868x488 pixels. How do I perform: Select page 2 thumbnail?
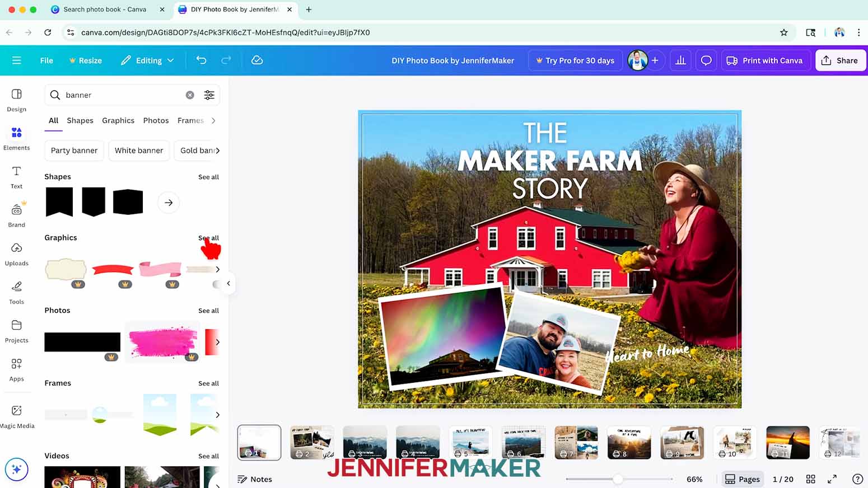pyautogui.click(x=312, y=442)
